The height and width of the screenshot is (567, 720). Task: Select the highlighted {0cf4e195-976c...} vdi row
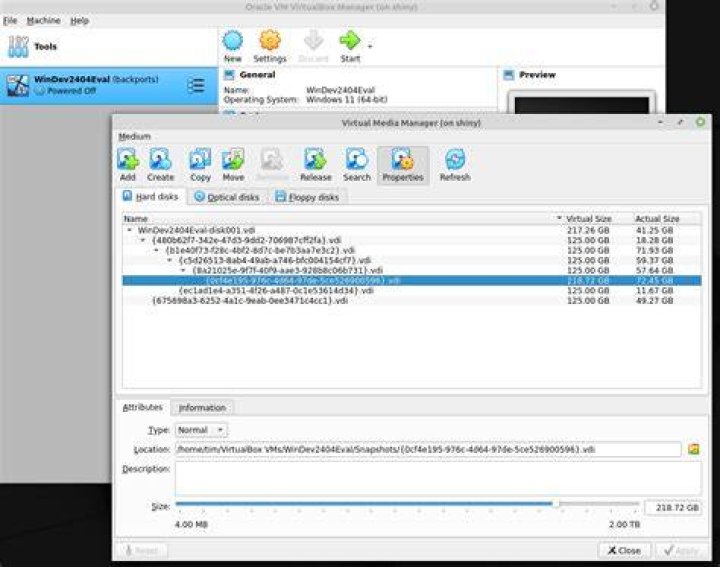click(412, 281)
